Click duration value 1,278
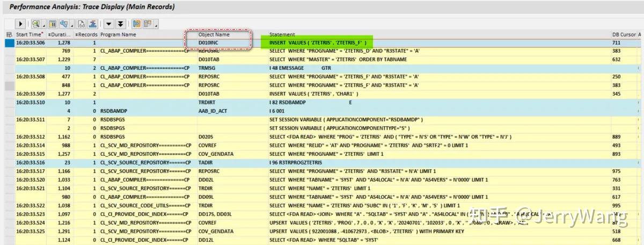Image resolution: width=644 pixels, height=245 pixels. click(63, 42)
